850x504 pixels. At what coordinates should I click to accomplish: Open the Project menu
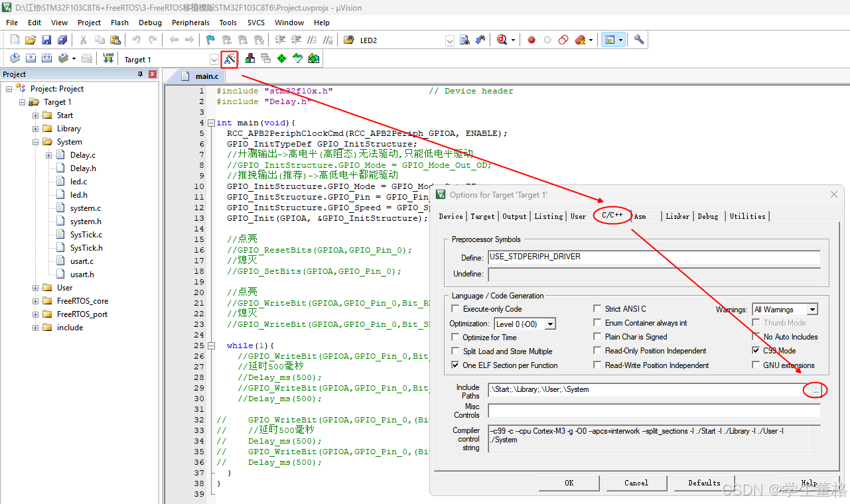point(90,23)
